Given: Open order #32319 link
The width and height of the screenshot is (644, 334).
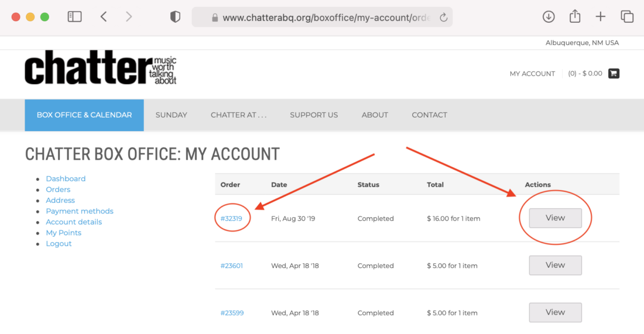Looking at the screenshot, I should [x=231, y=219].
